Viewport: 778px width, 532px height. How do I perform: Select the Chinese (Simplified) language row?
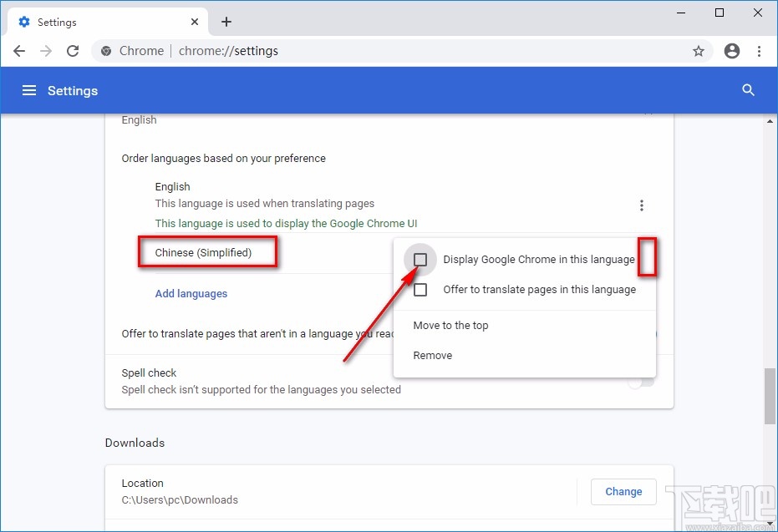203,253
